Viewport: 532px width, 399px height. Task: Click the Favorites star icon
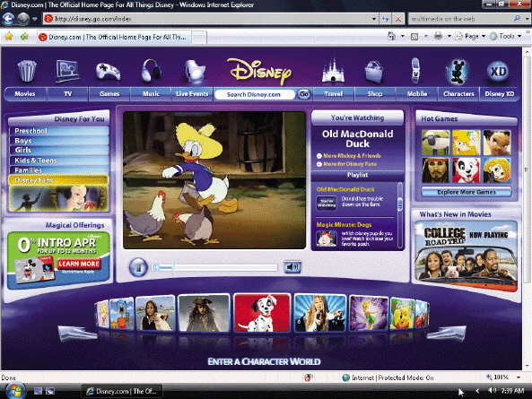(x=9, y=36)
